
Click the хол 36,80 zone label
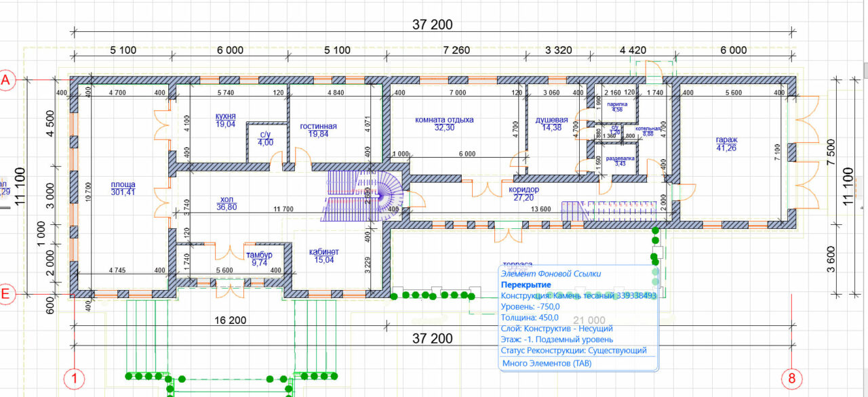(x=226, y=203)
